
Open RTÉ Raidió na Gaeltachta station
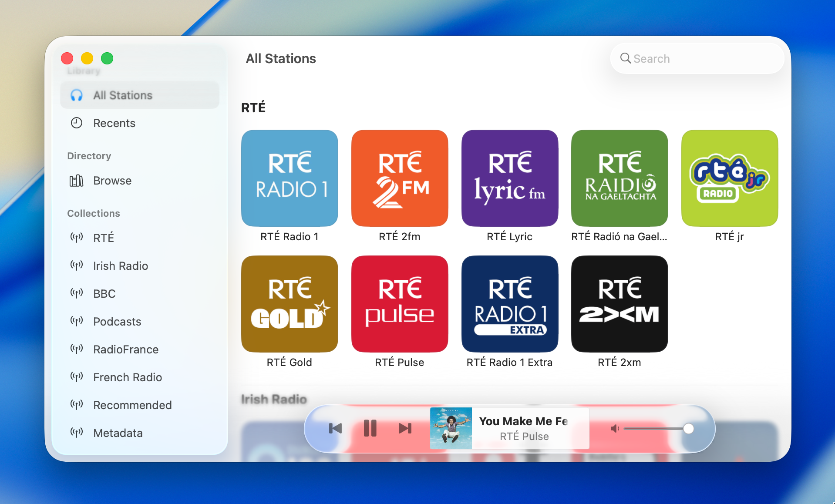pos(620,178)
